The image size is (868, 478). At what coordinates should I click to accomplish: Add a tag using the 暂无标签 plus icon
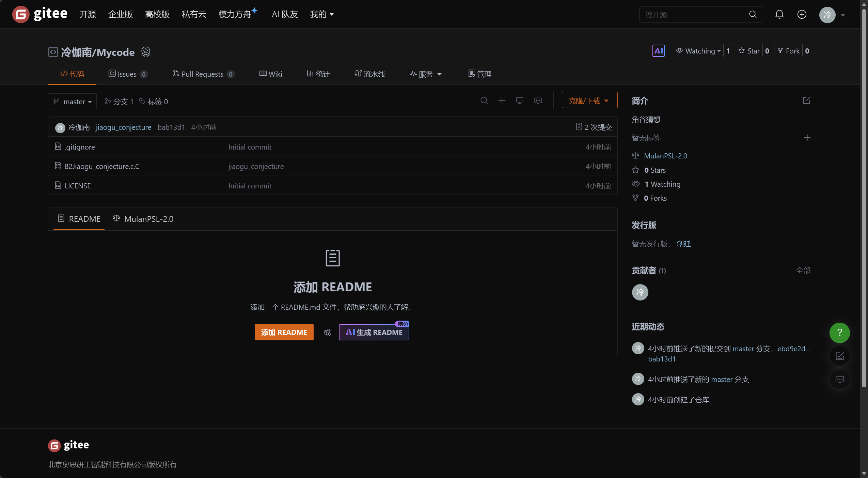[x=807, y=138]
